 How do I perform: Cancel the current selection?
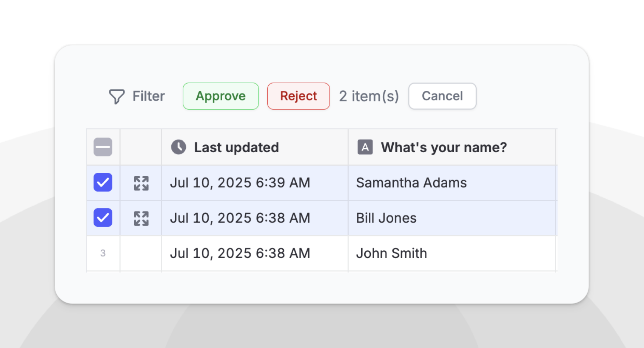(442, 96)
